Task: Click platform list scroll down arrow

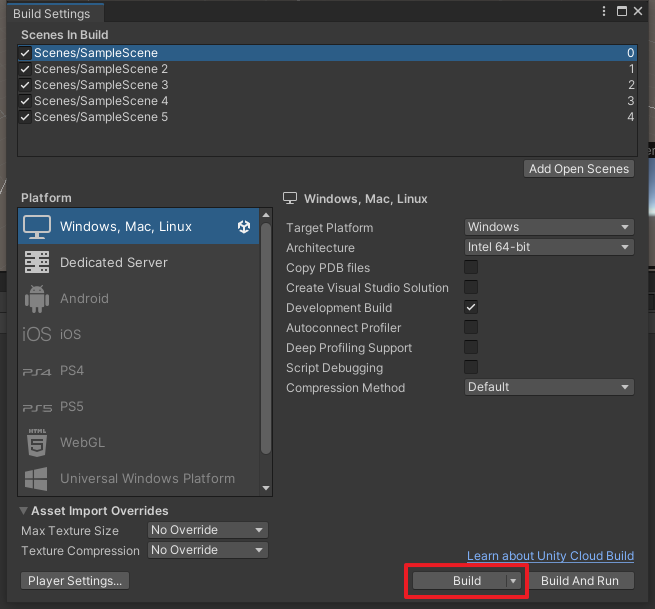Action: pyautogui.click(x=266, y=488)
